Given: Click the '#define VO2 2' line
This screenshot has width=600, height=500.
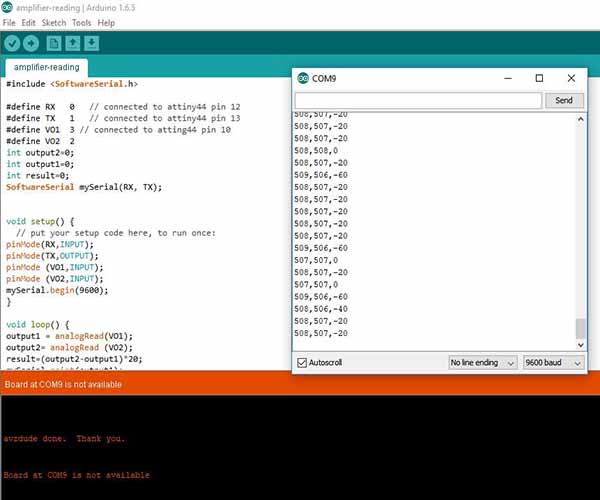Looking at the screenshot, I should click(x=40, y=141).
